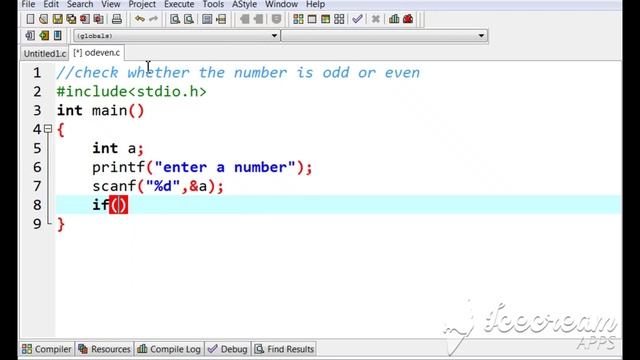The height and width of the screenshot is (360, 640).
Task: Click the closing brace on line 9
Action: (61, 224)
